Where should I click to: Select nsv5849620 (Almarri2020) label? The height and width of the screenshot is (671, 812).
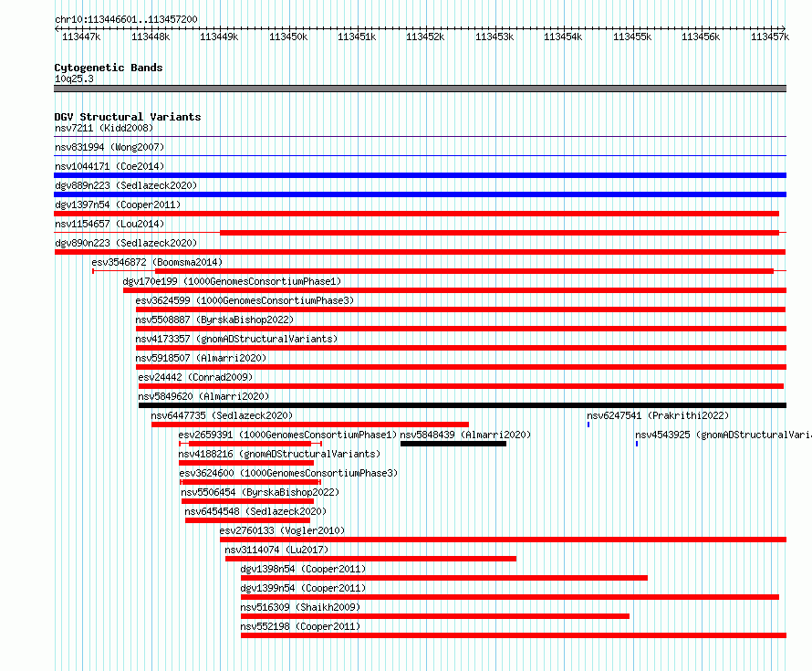pos(203,396)
